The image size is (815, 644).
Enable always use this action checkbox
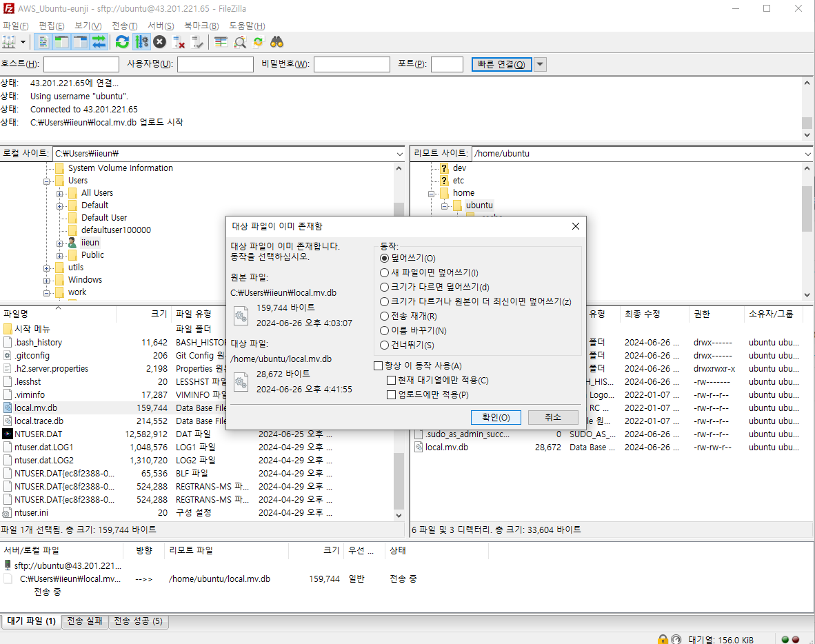click(x=379, y=366)
